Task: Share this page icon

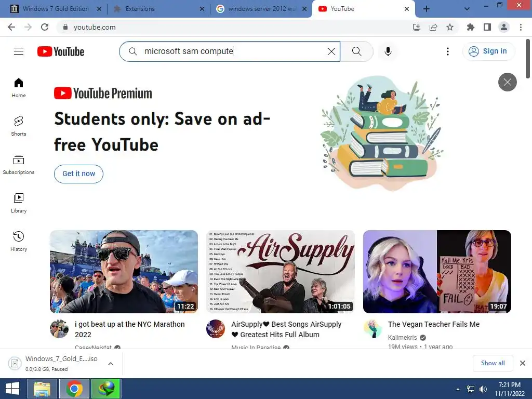Action: [x=433, y=27]
